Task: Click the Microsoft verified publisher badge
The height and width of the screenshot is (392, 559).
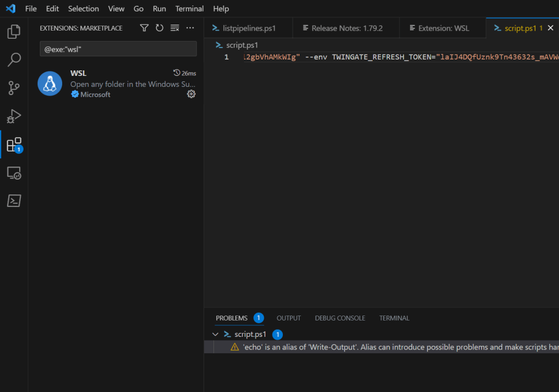Action: click(x=75, y=94)
